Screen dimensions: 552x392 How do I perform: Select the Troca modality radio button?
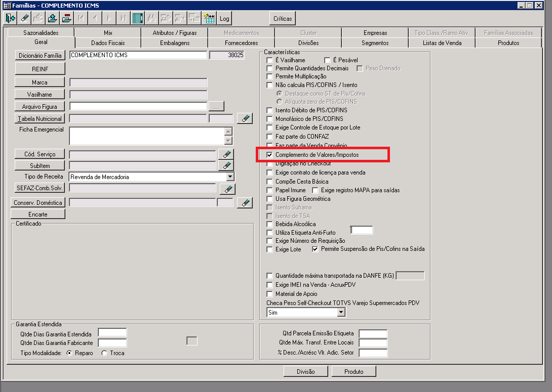tap(104, 353)
